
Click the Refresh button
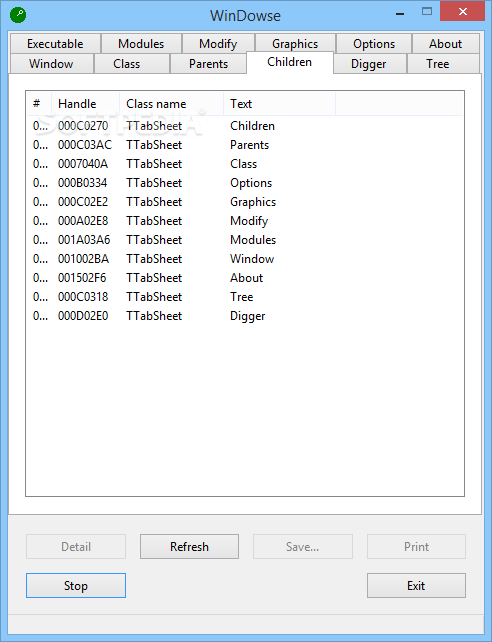[x=190, y=547]
